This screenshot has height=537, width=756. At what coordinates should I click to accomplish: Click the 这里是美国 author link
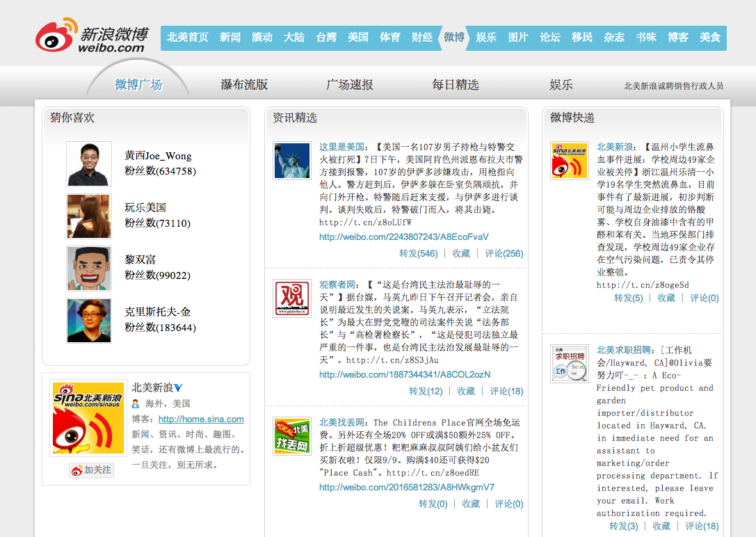(342, 147)
